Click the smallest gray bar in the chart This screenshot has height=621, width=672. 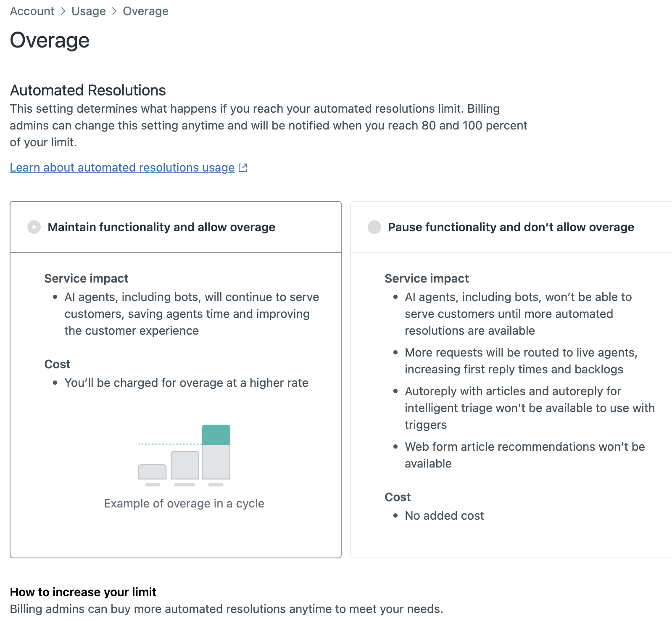(153, 472)
